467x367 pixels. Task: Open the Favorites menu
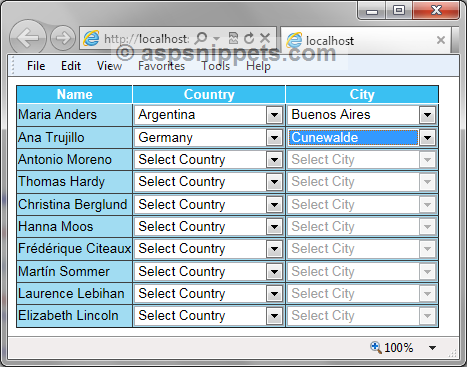[x=161, y=66]
